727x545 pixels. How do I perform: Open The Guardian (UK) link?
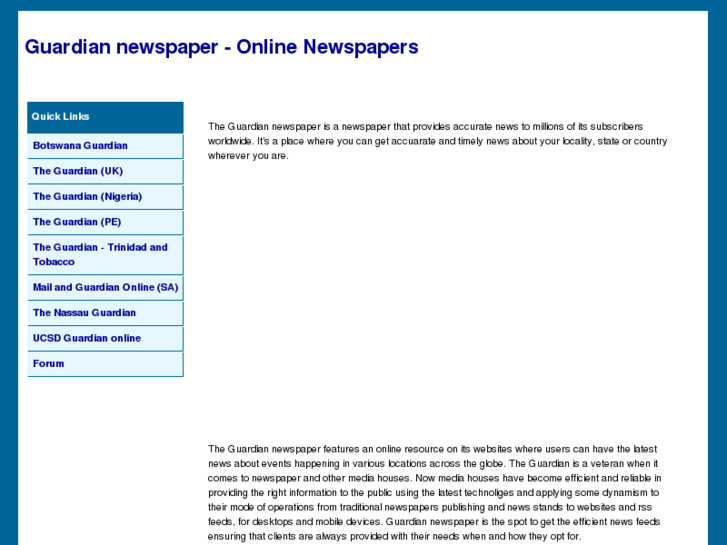point(105,171)
